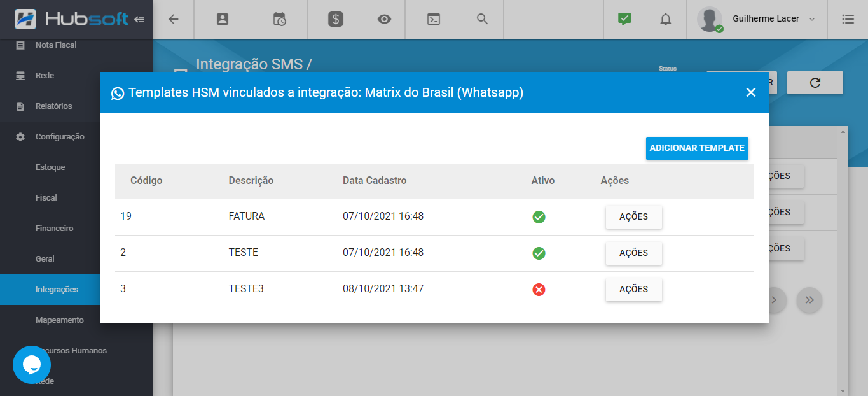Collapse sidebar using the Hubsoft menu arrow
The height and width of the screenshot is (396, 868).
tap(139, 19)
